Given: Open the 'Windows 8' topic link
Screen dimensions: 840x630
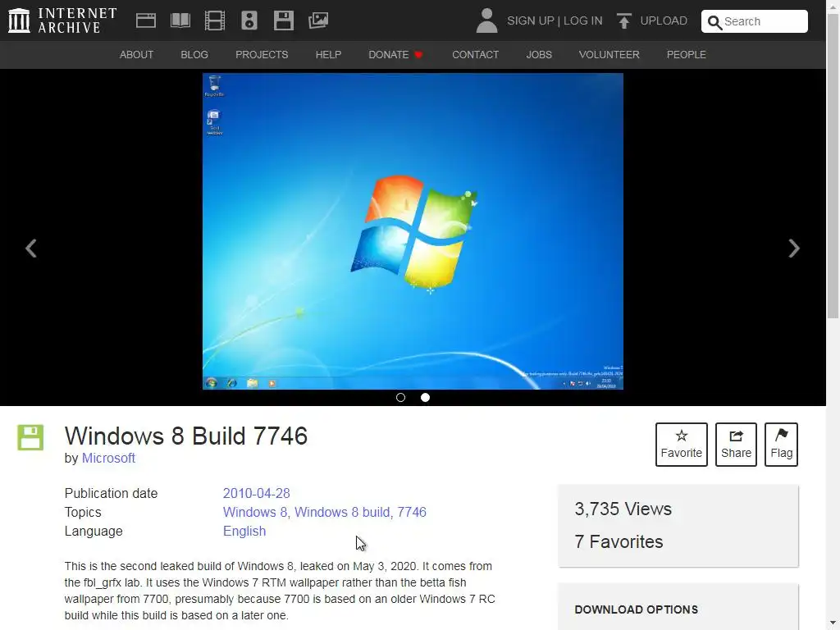Looking at the screenshot, I should pyautogui.click(x=254, y=512).
